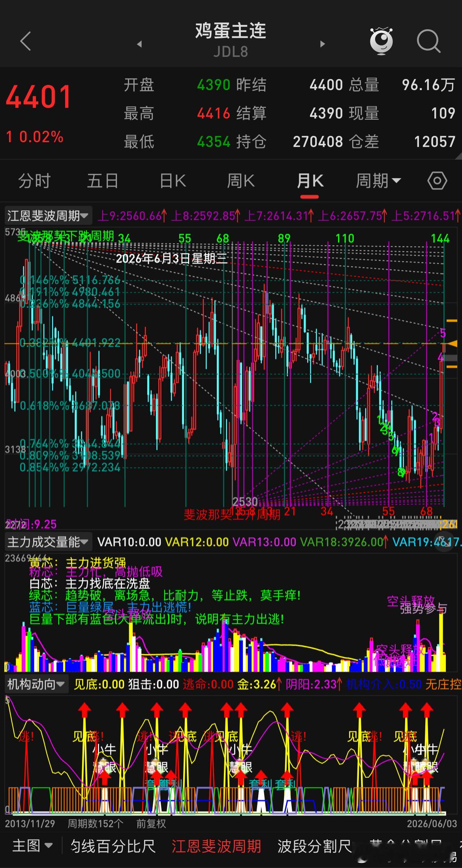
Task: Tap the 周期数152个 label
Action: [95, 824]
